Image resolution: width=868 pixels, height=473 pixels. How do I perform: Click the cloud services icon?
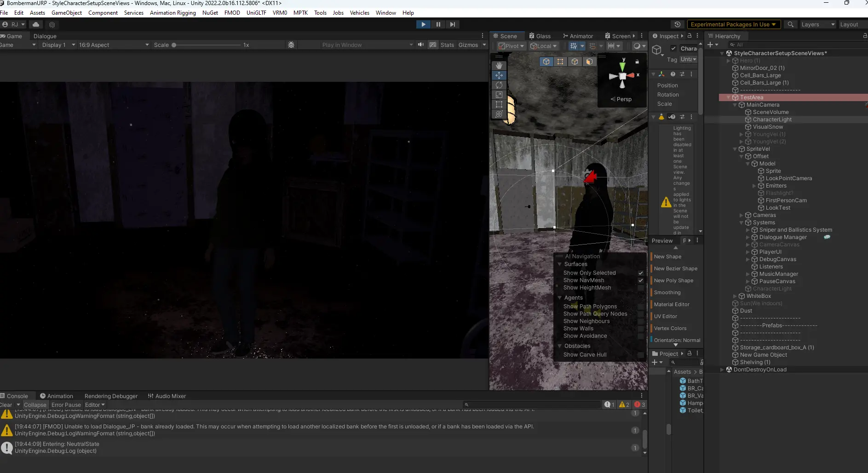pos(36,24)
